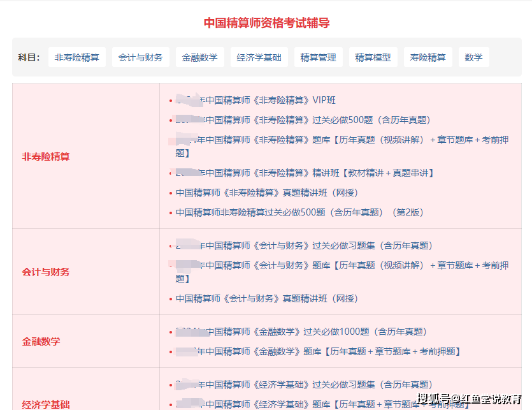Open 非寿险精算过关必做500题 第2版 link
Viewport: 532px width, 410px height.
(299, 212)
